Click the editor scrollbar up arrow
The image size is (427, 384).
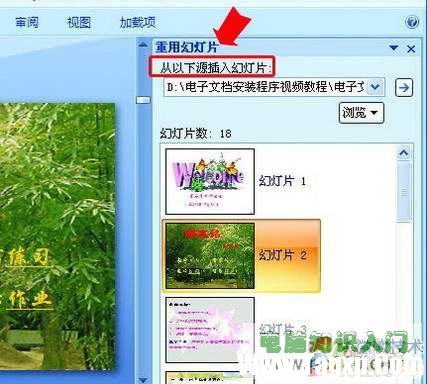143,45
